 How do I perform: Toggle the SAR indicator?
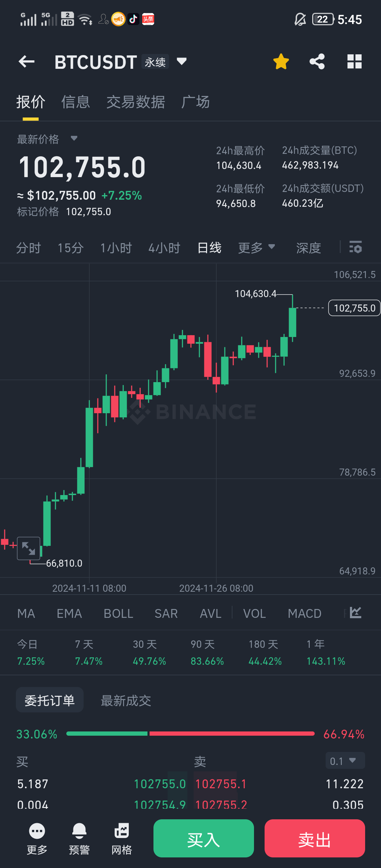[166, 614]
